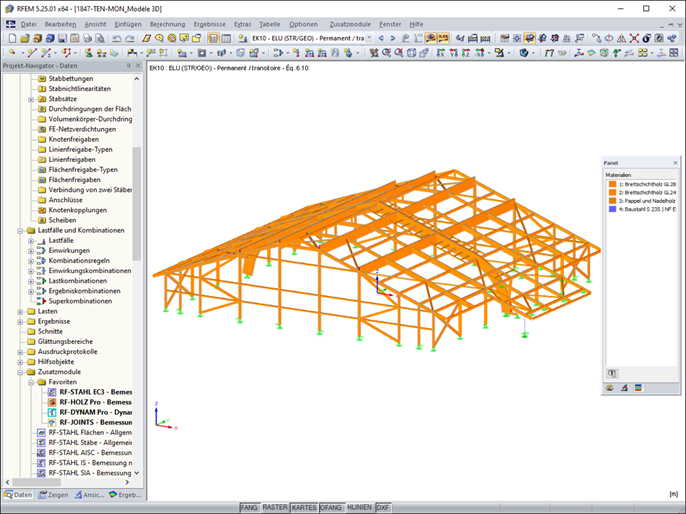The width and height of the screenshot is (686, 514).
Task: Set view in Y direction
Action: [x=454, y=53]
